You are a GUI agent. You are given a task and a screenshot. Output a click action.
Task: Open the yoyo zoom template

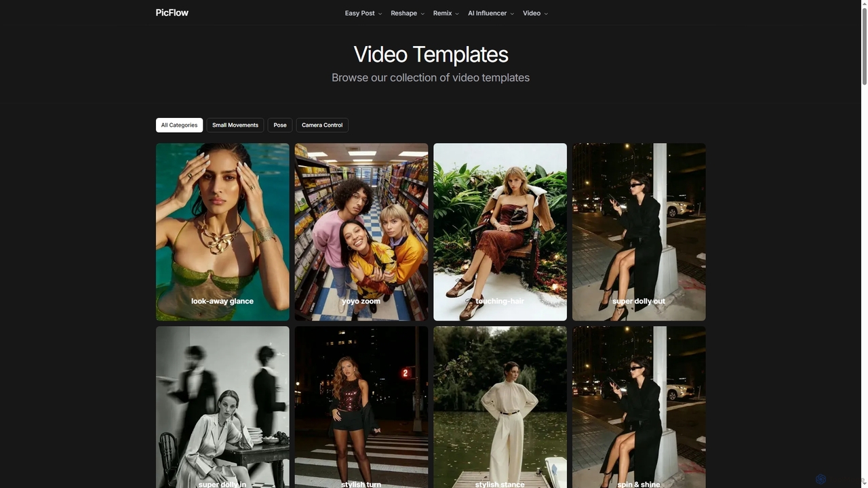coord(361,232)
